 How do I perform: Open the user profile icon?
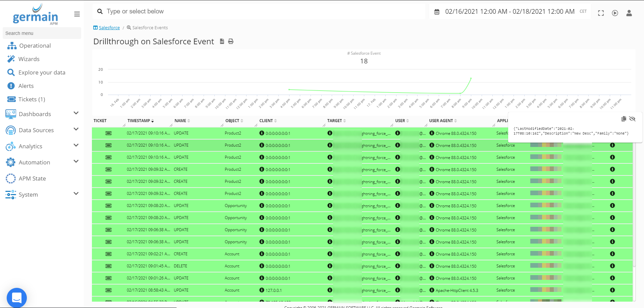point(629,13)
